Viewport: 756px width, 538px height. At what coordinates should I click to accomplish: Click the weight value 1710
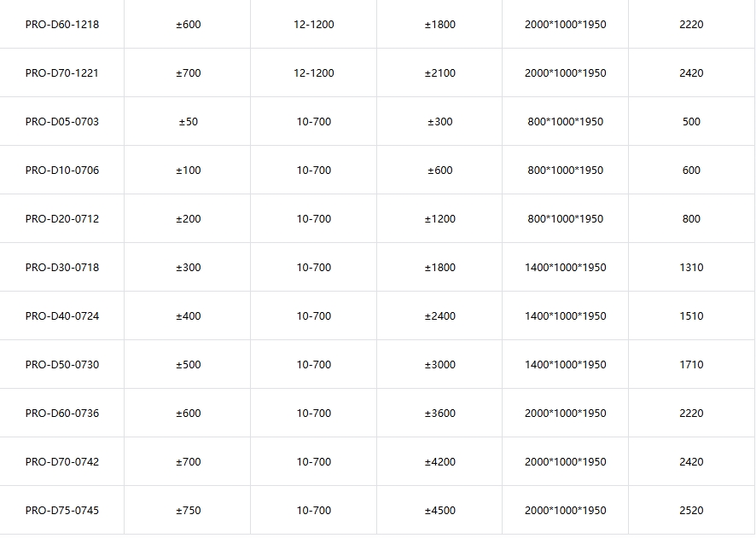tap(691, 365)
